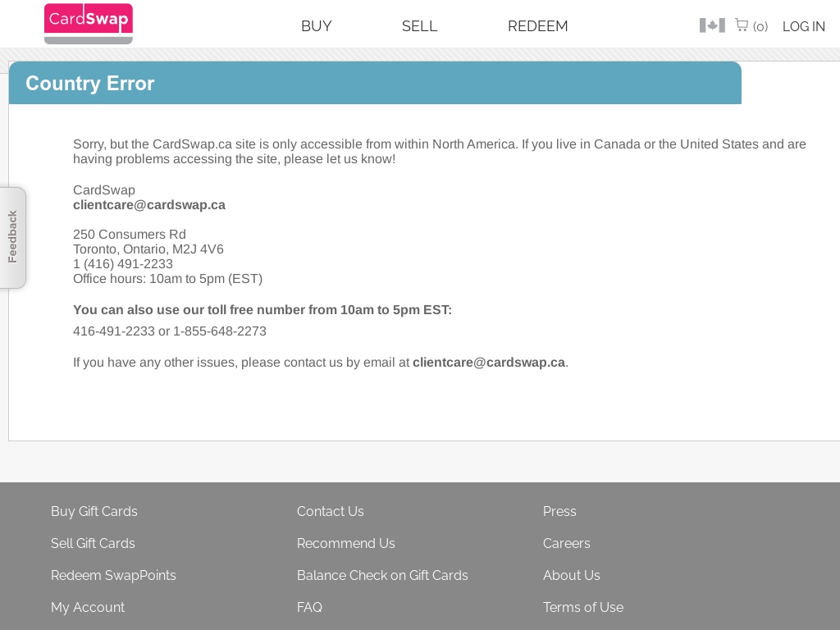Open the Press footer link
Viewport: 840px width, 630px height.
tap(559, 512)
